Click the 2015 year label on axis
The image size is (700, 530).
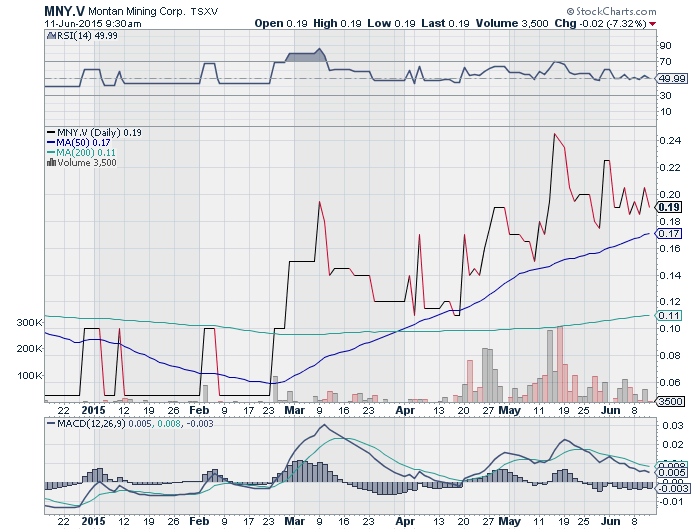pyautogui.click(x=92, y=410)
